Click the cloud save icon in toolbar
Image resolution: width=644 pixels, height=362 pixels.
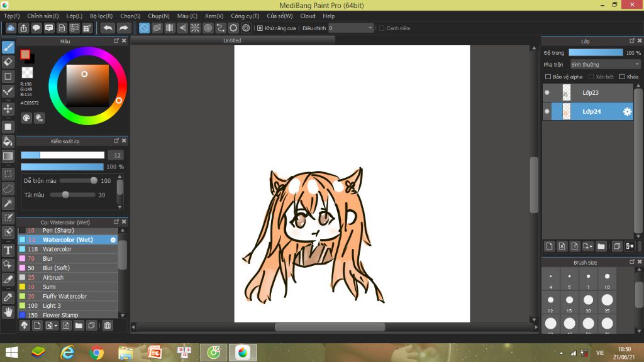(x=11, y=28)
